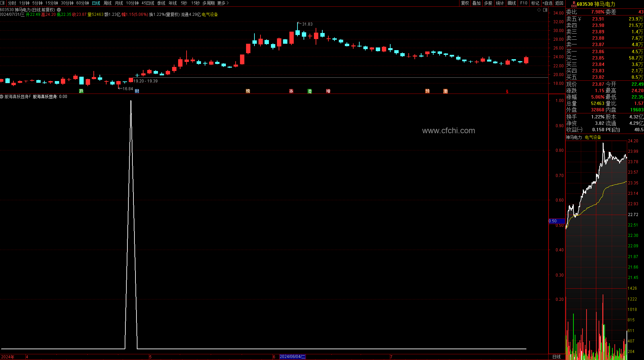
Task: Click the red 涨 event marker
Action: [x=291, y=91]
